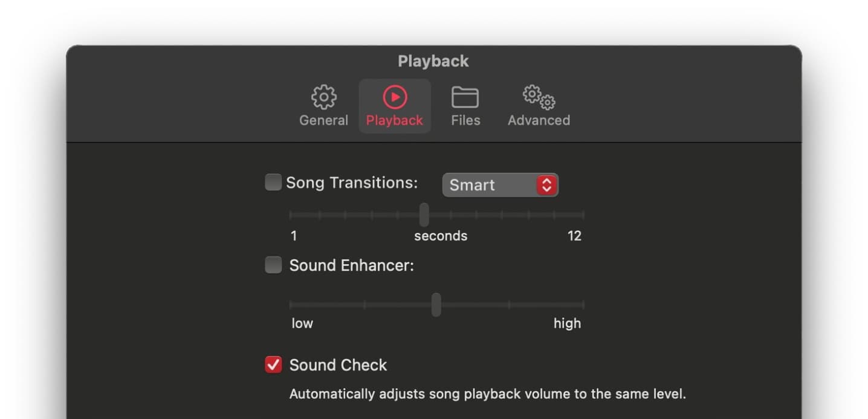Turn on the Sound Enhancer checkbox

pos(273,265)
